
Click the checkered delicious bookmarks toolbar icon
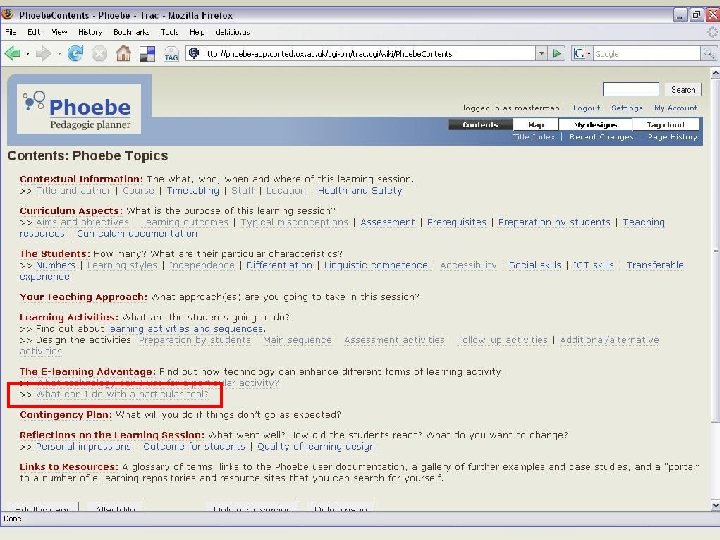tap(147, 54)
